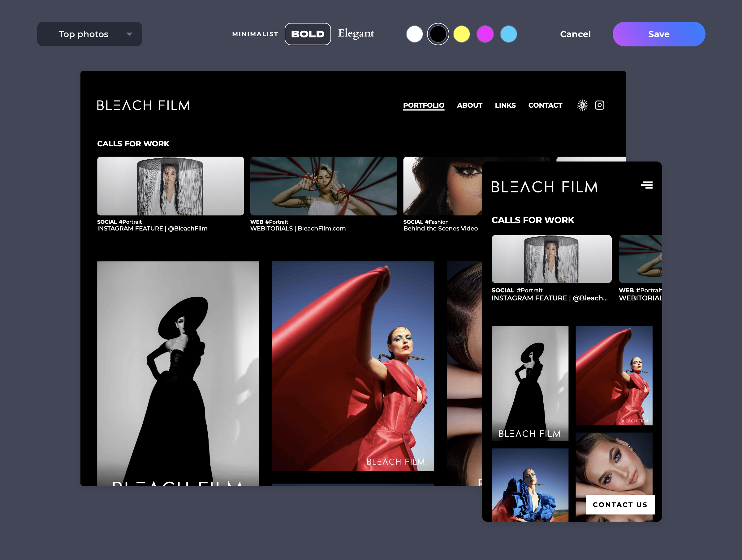The image size is (742, 560).
Task: Select the Bold style option
Action: click(308, 34)
